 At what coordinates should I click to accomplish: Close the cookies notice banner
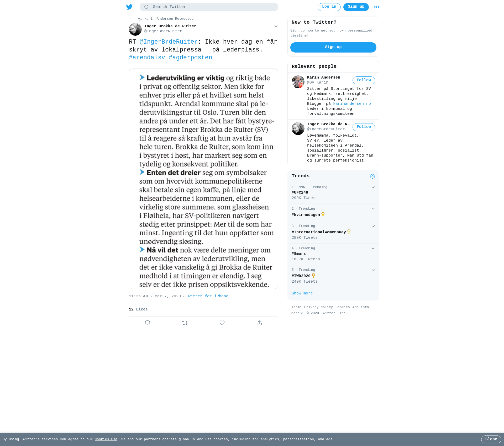[491, 439]
